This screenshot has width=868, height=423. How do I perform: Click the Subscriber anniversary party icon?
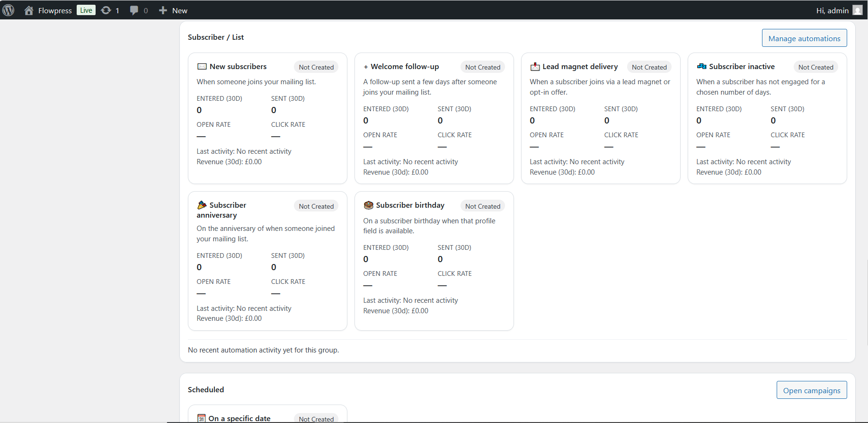tap(202, 205)
